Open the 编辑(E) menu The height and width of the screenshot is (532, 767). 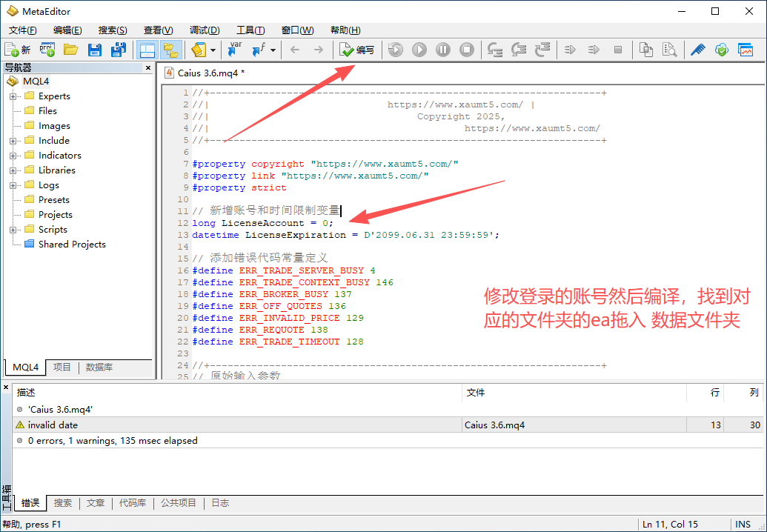67,30
